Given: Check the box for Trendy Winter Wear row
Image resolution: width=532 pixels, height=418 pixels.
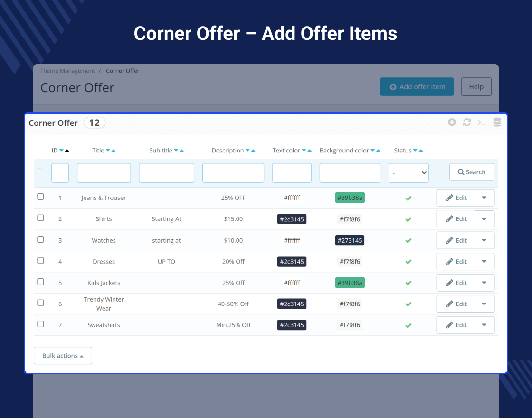Looking at the screenshot, I should point(40,303).
